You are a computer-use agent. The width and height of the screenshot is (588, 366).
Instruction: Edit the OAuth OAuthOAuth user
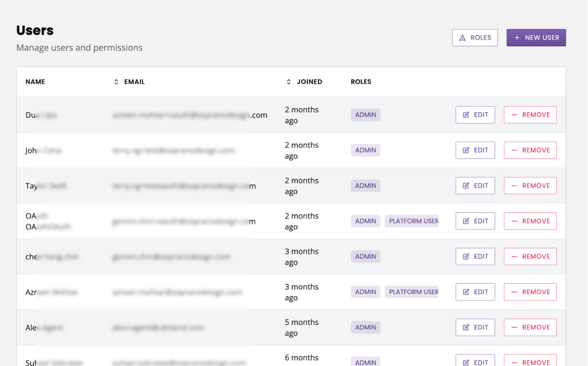(x=475, y=221)
